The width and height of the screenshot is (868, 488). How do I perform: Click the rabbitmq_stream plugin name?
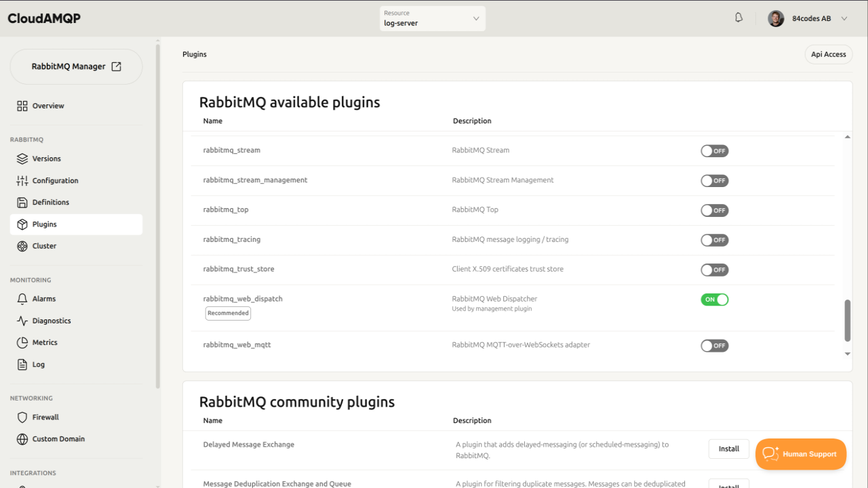[x=232, y=150]
